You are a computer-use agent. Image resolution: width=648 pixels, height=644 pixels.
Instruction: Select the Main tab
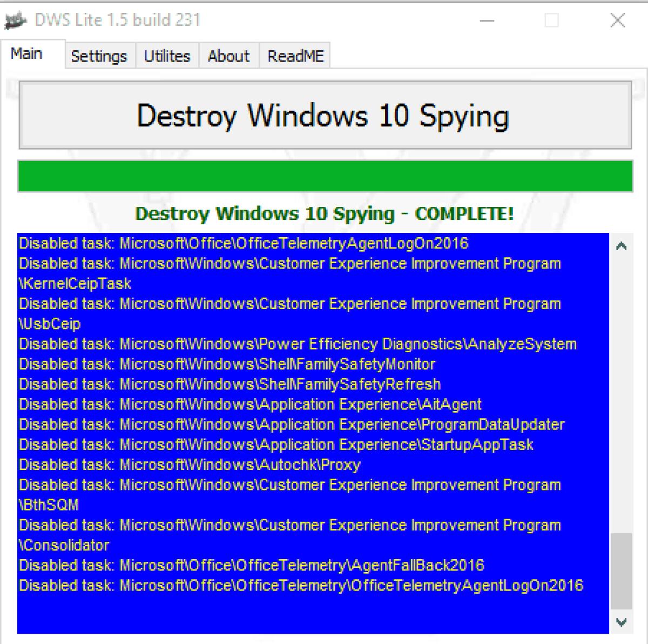pos(28,53)
